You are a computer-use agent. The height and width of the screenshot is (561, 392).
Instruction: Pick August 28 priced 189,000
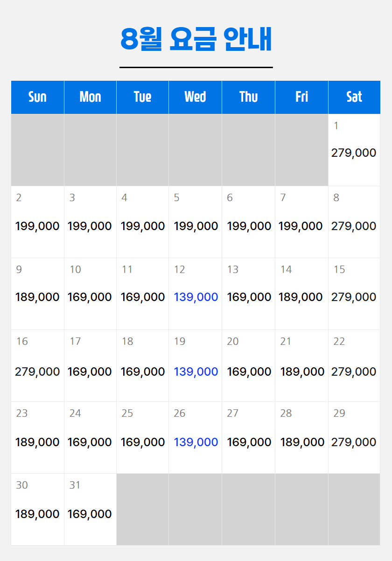coord(301,437)
